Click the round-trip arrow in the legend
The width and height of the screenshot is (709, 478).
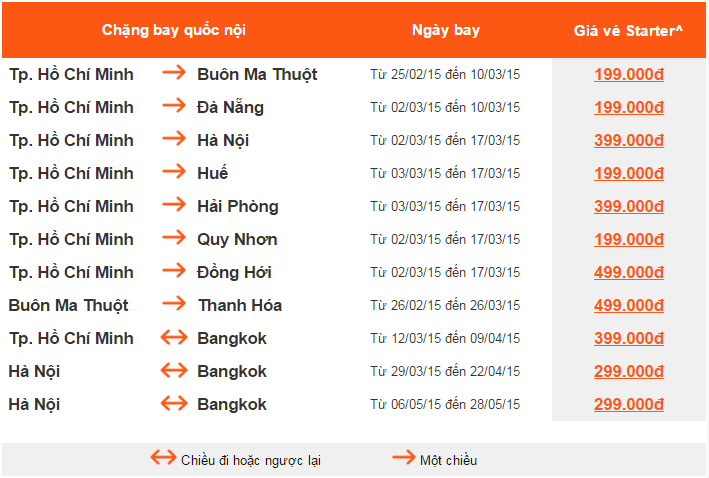click(x=163, y=459)
